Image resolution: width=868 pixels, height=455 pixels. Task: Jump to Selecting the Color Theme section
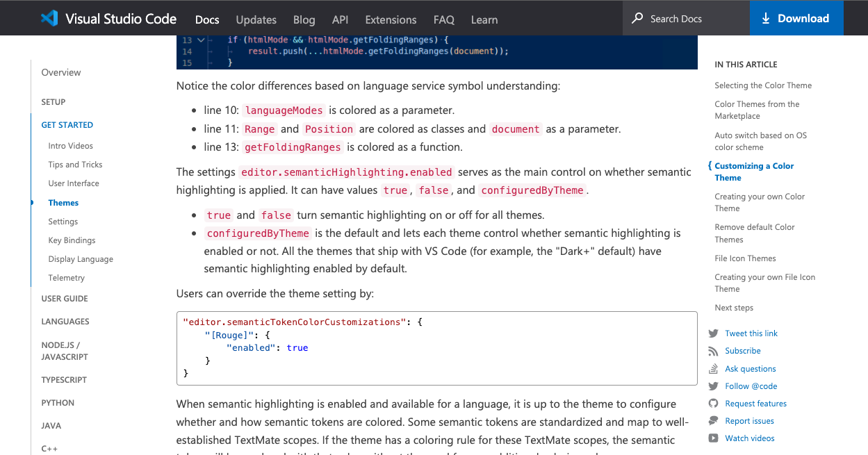click(763, 85)
